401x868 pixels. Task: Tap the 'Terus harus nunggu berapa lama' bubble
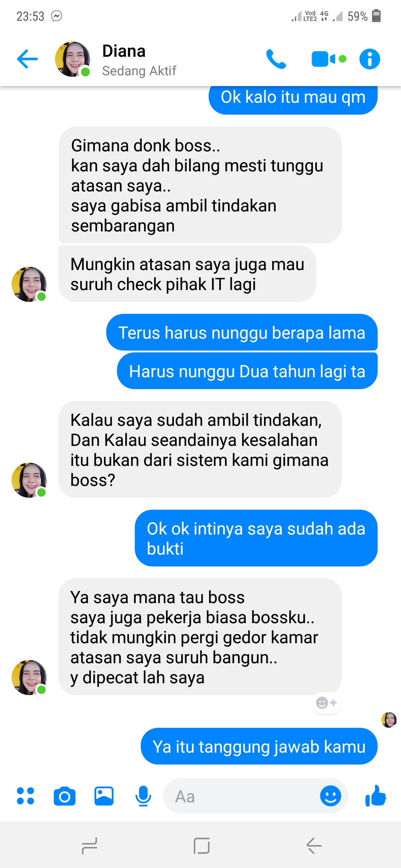point(242,332)
